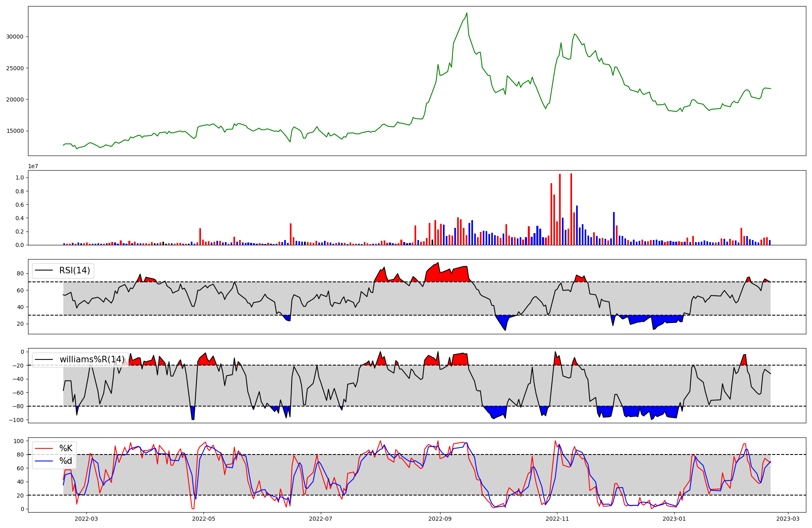Click the 2022-03 x-axis tick label
The width and height of the screenshot is (812, 528).
[86, 519]
